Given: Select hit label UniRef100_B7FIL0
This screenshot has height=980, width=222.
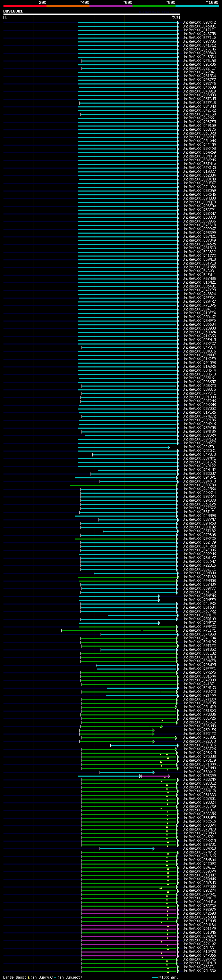Looking at the screenshot, I should point(199,38).
